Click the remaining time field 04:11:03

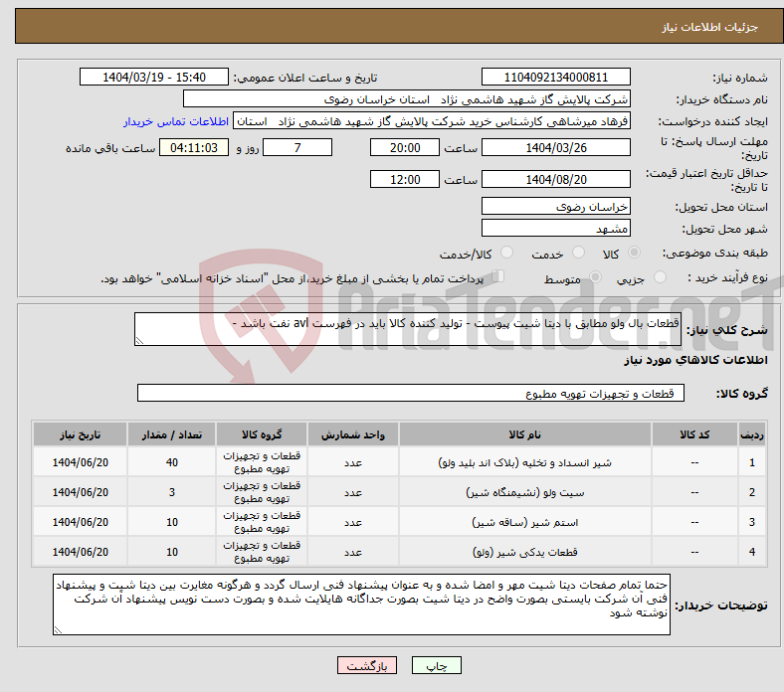click(194, 147)
